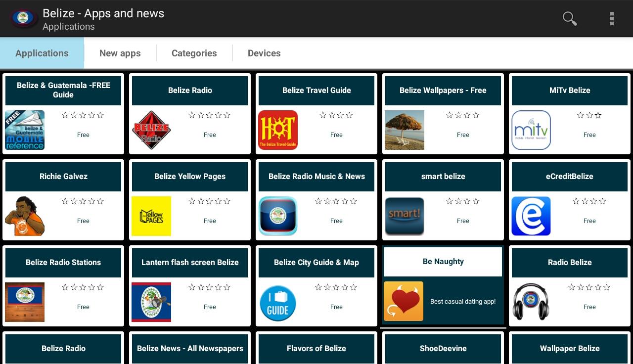Click the star rating of Belize Yellow Pages
This screenshot has height=364, width=633.
click(x=210, y=201)
